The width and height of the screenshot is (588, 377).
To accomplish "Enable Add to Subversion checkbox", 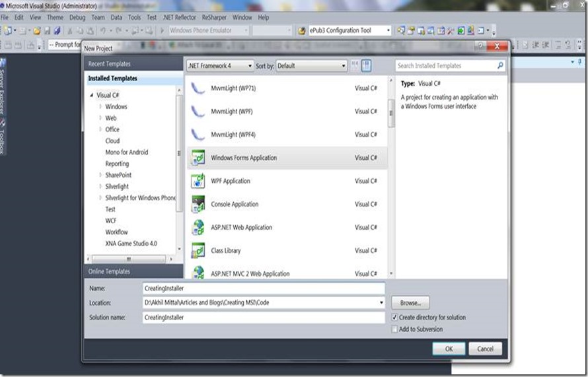I will 394,329.
